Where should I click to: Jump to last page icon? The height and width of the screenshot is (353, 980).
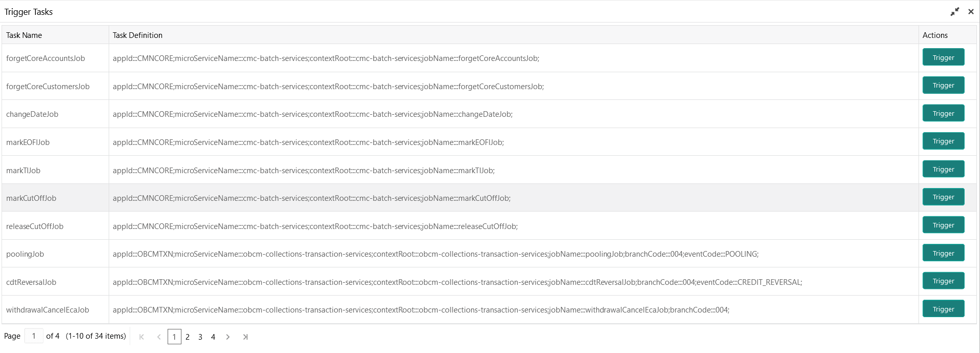click(x=246, y=337)
